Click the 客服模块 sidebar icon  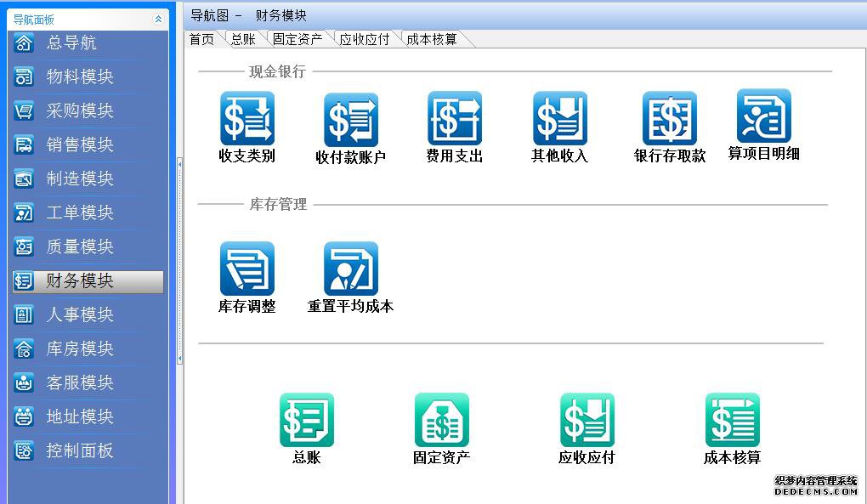click(24, 382)
